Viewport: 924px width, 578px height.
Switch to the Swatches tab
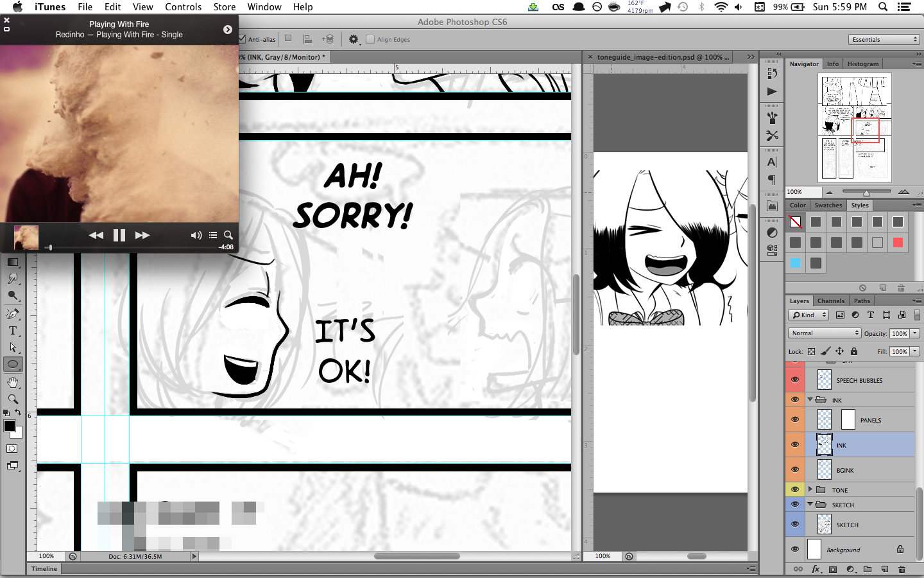point(828,205)
